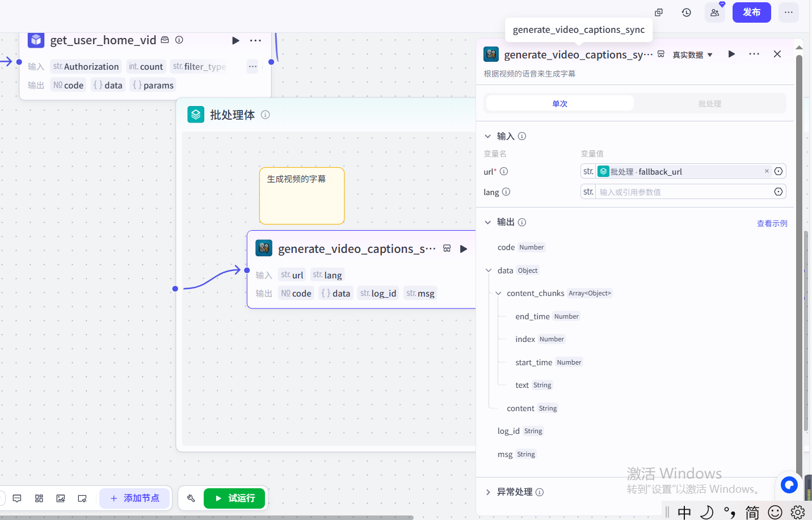Click the version history clock icon

(x=687, y=12)
